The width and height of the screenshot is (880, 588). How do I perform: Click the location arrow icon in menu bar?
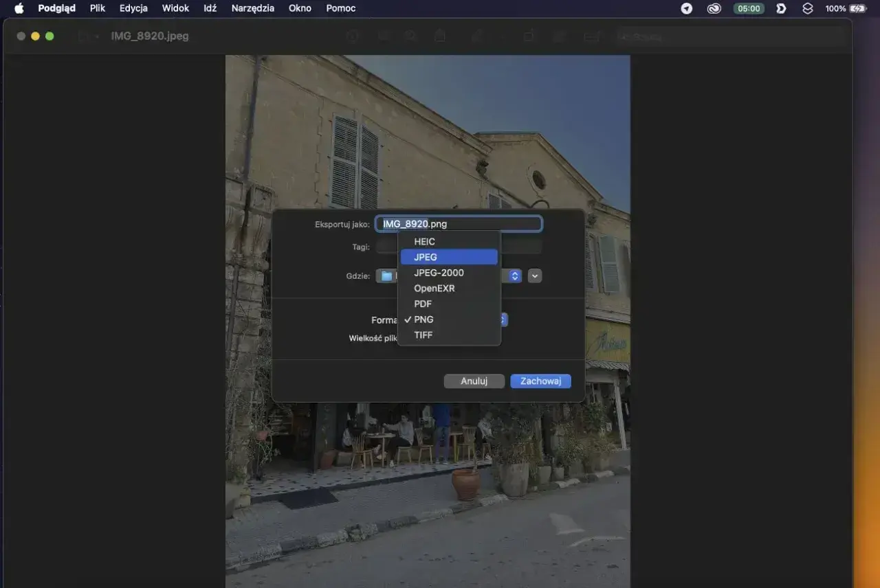click(x=686, y=8)
